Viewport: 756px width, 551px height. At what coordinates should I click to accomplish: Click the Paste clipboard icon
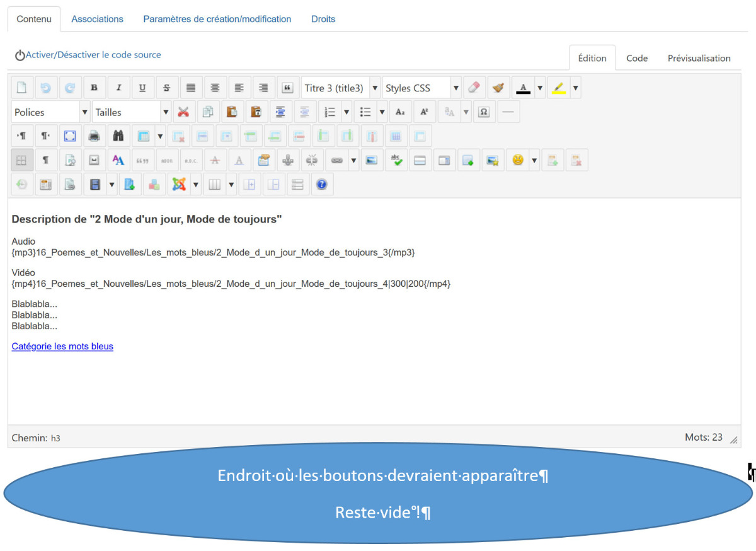(232, 112)
